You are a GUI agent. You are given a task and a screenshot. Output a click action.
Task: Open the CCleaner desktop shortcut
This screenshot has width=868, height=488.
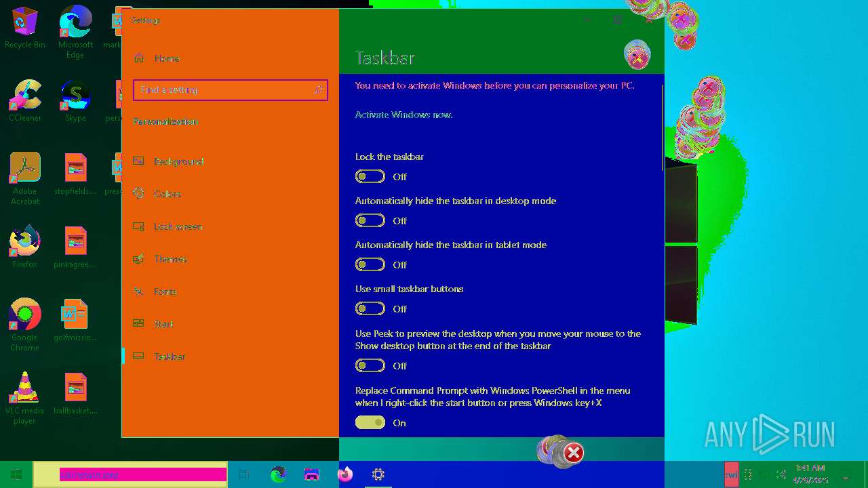[25, 94]
